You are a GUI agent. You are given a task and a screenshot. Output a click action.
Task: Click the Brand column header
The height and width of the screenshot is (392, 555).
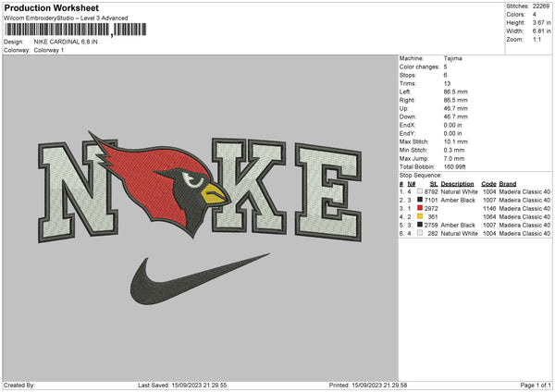click(x=508, y=184)
